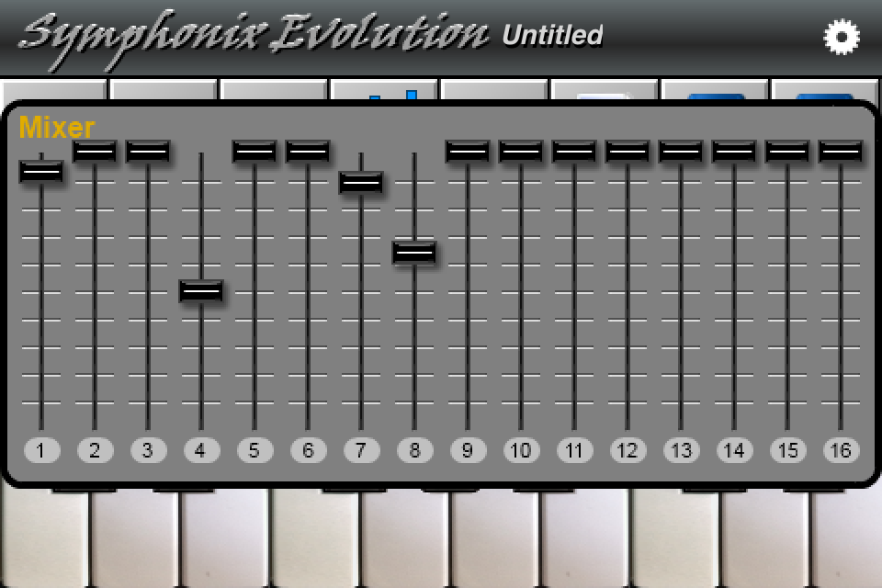Click the channel 16 volume fader handle
This screenshot has height=588, width=882.
coord(841,152)
